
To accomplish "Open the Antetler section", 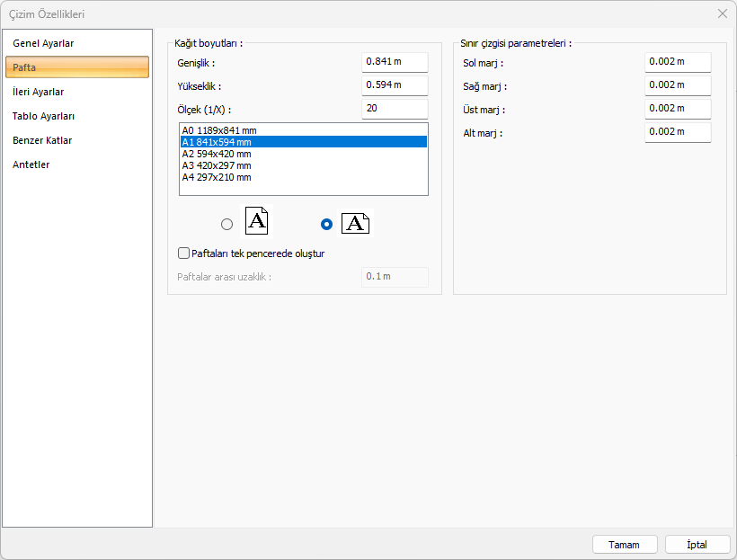I will [x=31, y=164].
